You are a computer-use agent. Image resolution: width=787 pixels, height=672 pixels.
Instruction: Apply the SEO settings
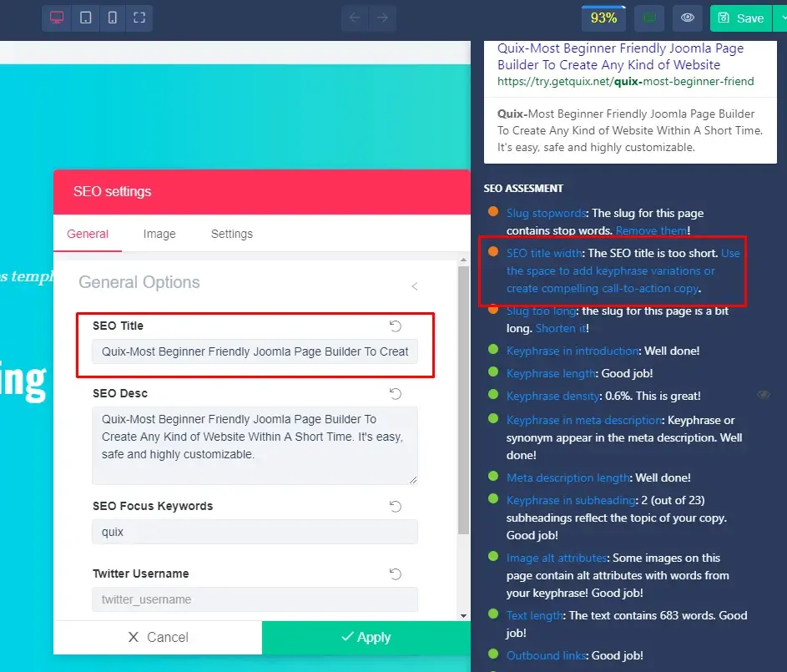[366, 638]
